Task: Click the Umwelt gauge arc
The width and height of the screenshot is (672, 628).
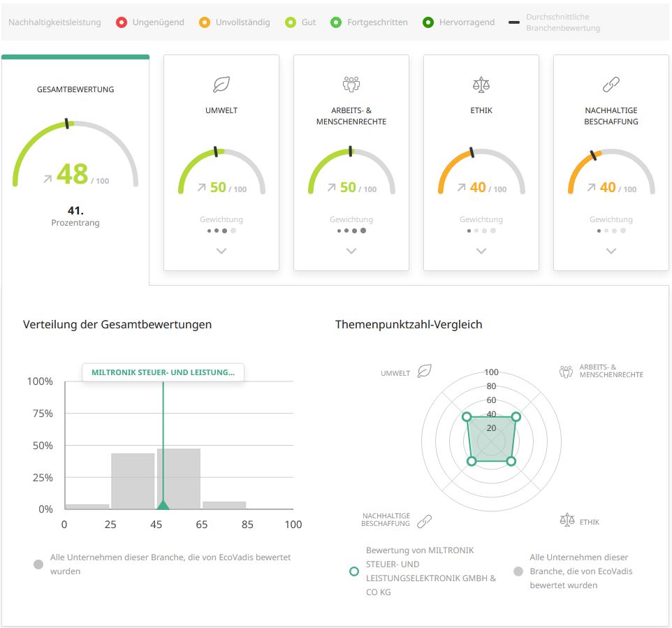Action: point(221,170)
